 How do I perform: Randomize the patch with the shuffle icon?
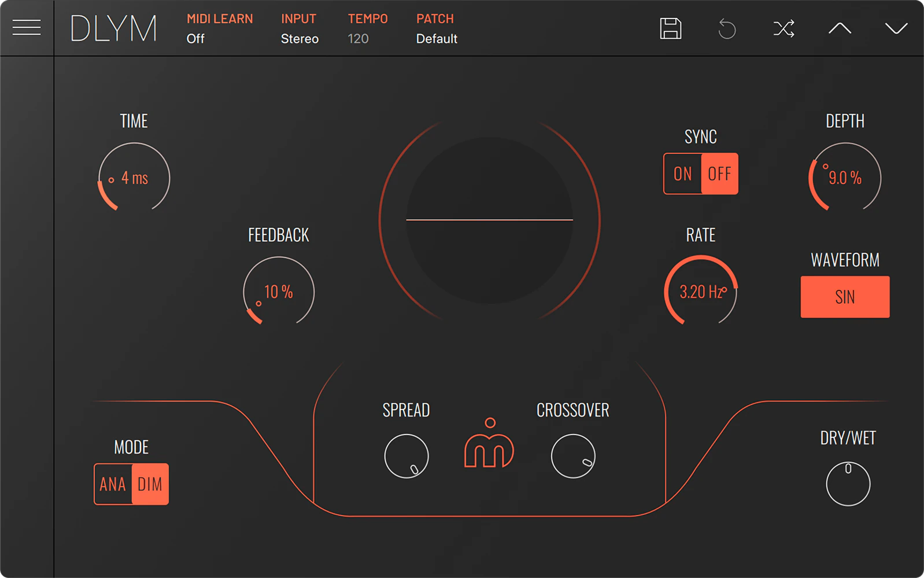(x=783, y=28)
